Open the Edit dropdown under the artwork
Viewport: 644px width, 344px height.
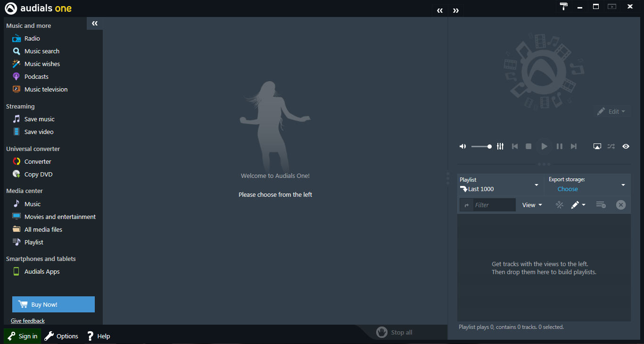tap(612, 111)
